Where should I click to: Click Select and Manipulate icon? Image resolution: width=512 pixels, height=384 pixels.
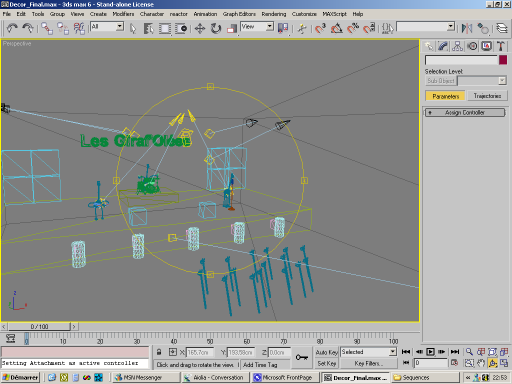pyautogui.click(x=302, y=28)
